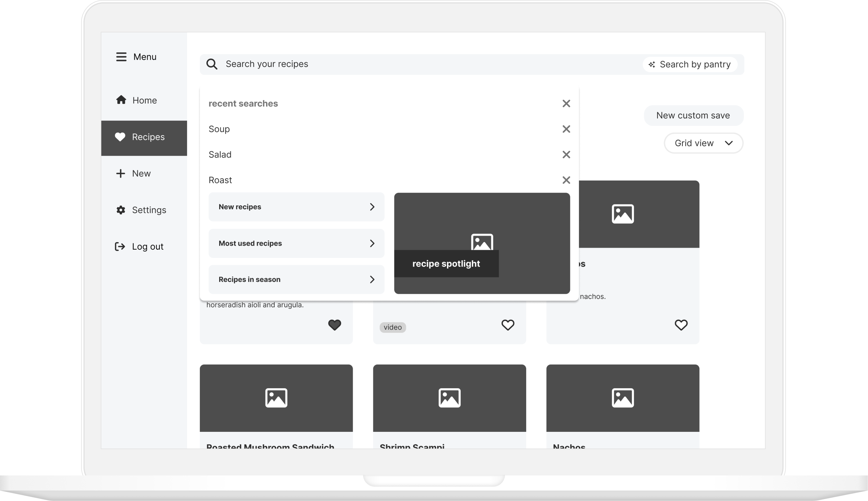This screenshot has height=501, width=868.
Task: Remove Soup from recent searches
Action: 566,129
